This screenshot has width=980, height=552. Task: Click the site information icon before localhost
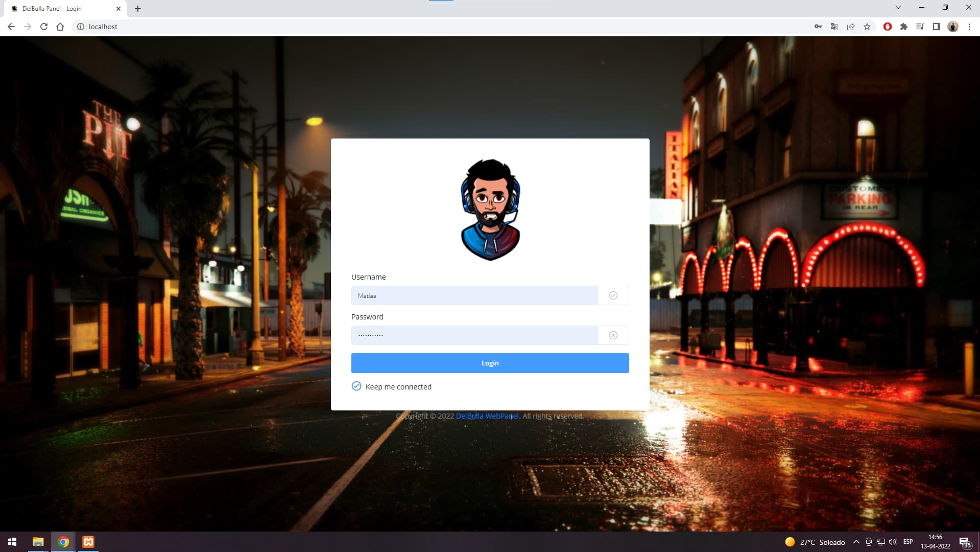pos(81,27)
